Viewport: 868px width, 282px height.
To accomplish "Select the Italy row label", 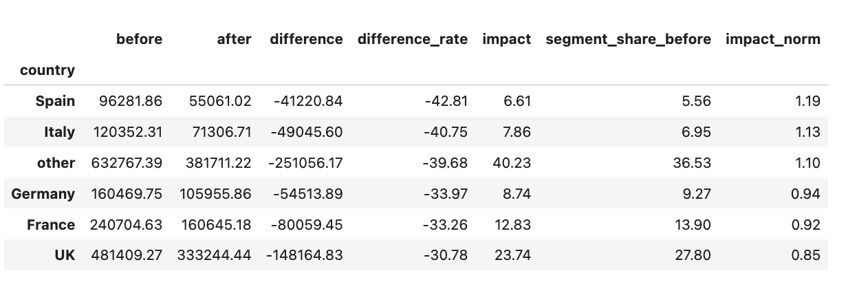I will tap(59, 132).
